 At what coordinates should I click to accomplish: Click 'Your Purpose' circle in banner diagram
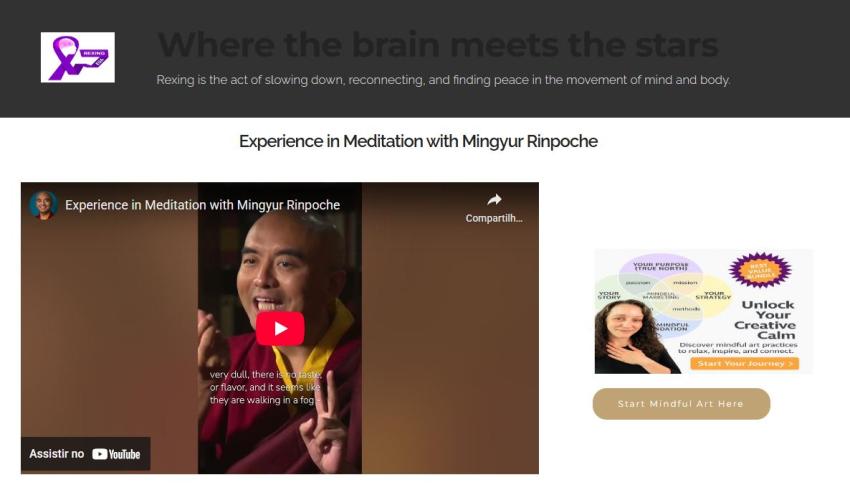tap(660, 269)
